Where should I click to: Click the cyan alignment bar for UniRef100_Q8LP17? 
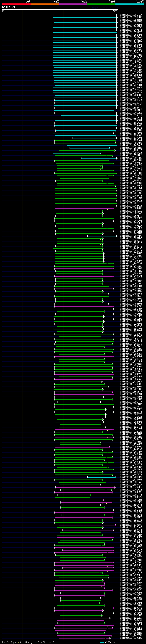coord(86,15)
